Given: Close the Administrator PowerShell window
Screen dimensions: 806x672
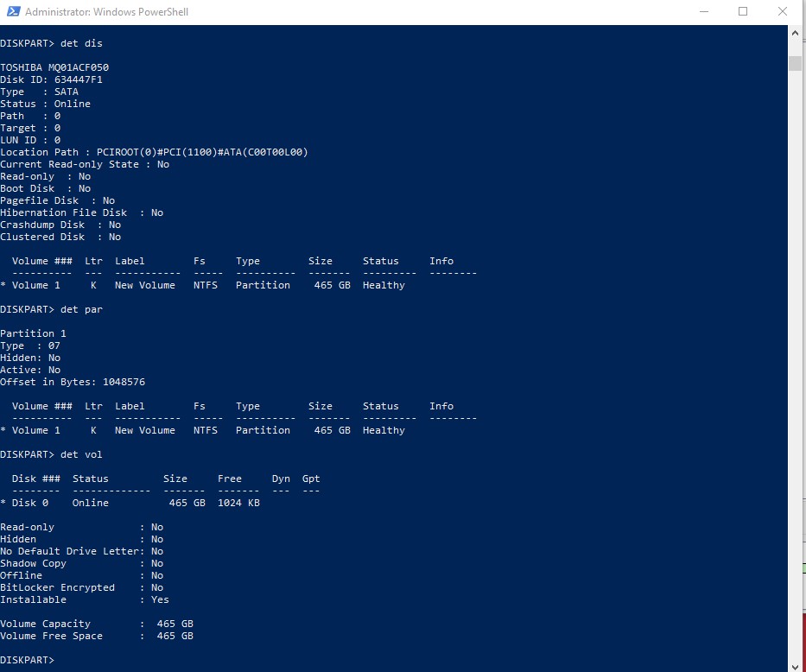Looking at the screenshot, I should click(x=783, y=12).
